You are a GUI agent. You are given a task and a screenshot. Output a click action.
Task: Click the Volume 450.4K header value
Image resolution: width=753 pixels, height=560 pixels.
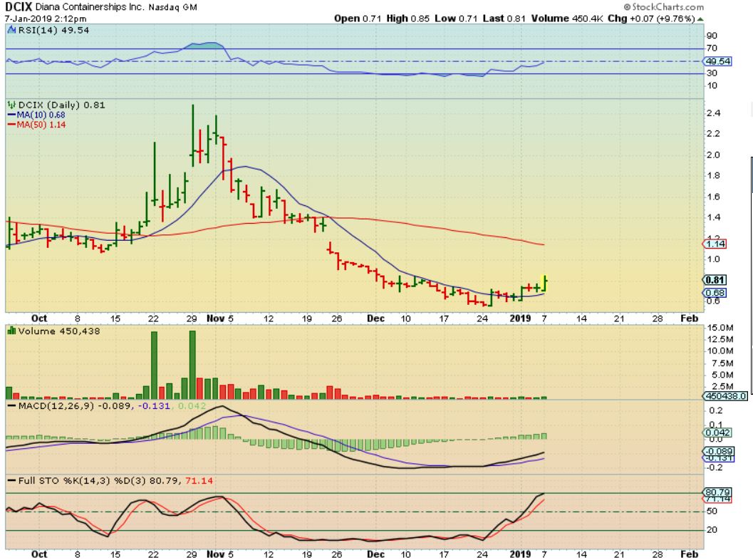coord(566,19)
